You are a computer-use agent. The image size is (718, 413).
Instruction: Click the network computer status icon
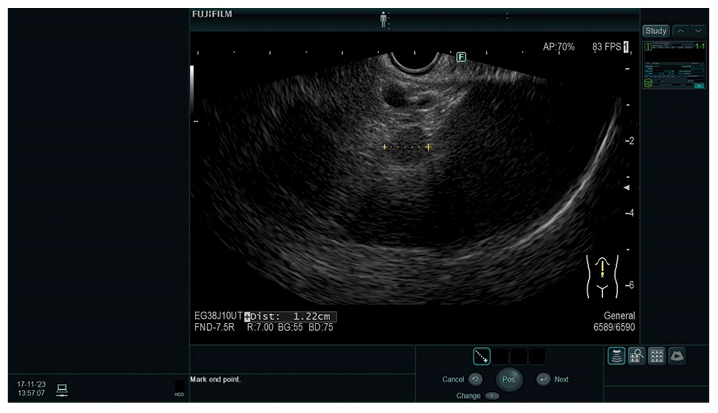(62, 389)
